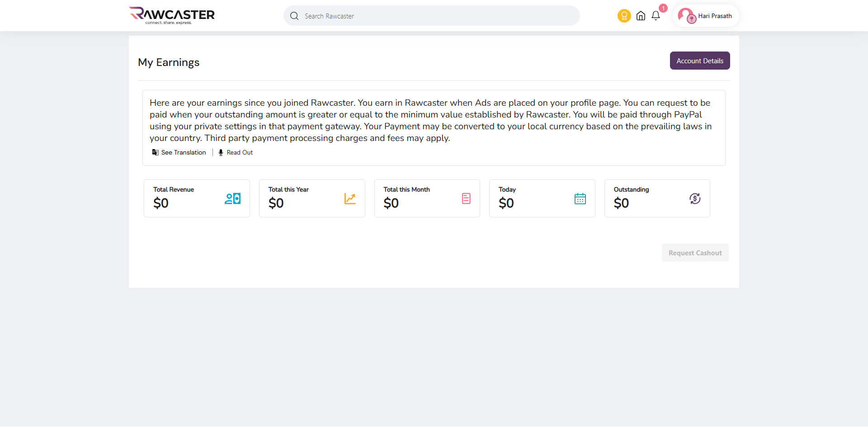Open notifications bell icon
The width and height of the screenshot is (868, 427).
pyautogui.click(x=656, y=16)
